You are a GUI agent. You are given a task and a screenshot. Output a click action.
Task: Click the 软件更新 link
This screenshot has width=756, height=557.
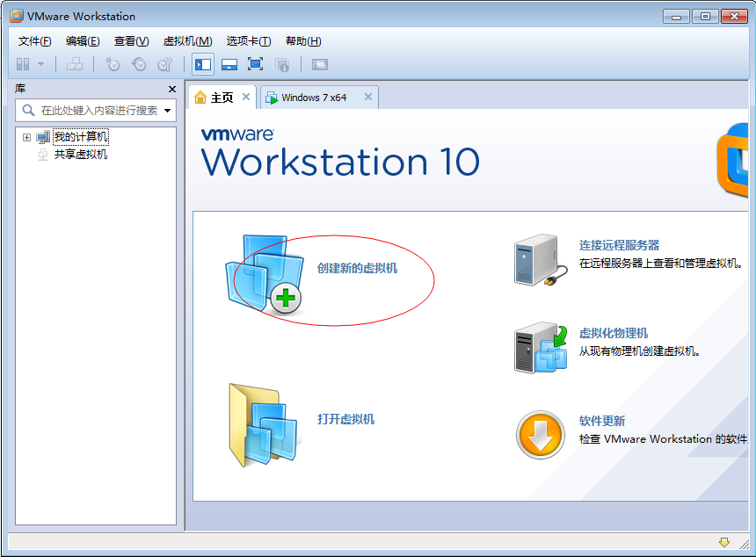601,421
